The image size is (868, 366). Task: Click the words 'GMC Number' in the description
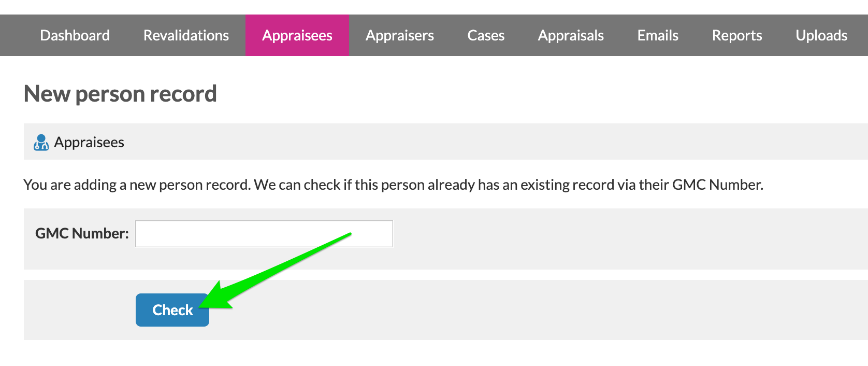click(717, 185)
